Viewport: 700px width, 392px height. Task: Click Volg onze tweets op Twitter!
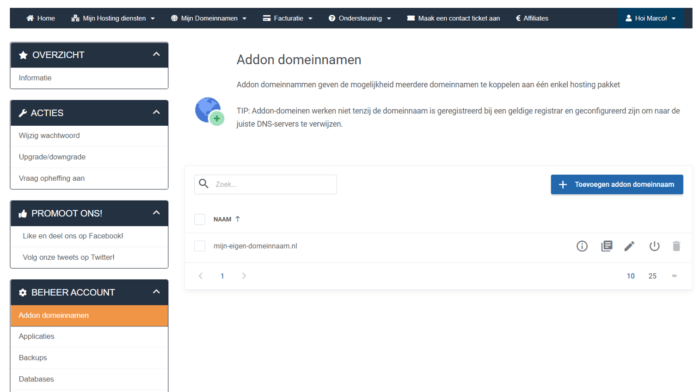point(89,258)
